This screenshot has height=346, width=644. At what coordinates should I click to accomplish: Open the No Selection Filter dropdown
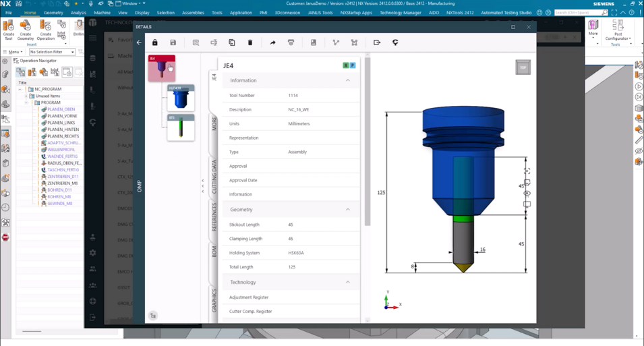tap(52, 52)
